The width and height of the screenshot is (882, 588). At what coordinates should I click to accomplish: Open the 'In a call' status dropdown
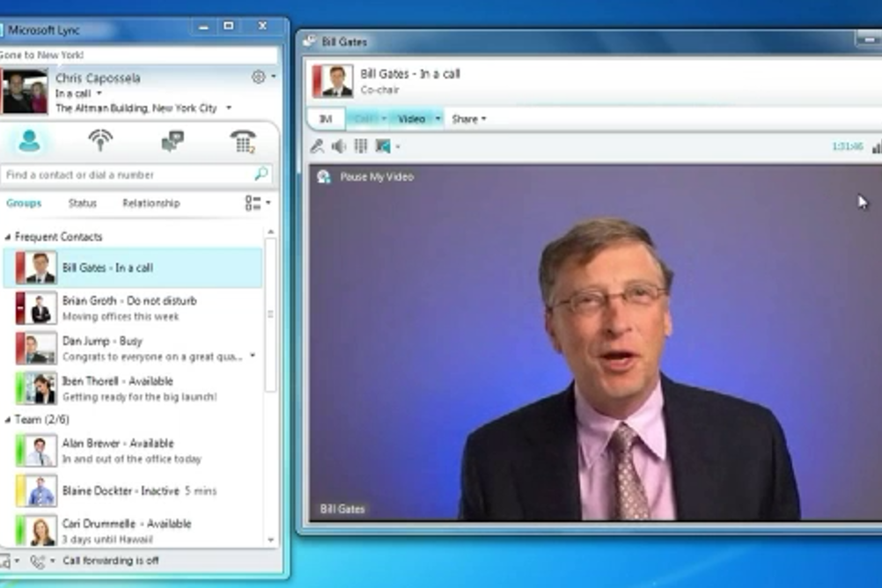[x=99, y=93]
